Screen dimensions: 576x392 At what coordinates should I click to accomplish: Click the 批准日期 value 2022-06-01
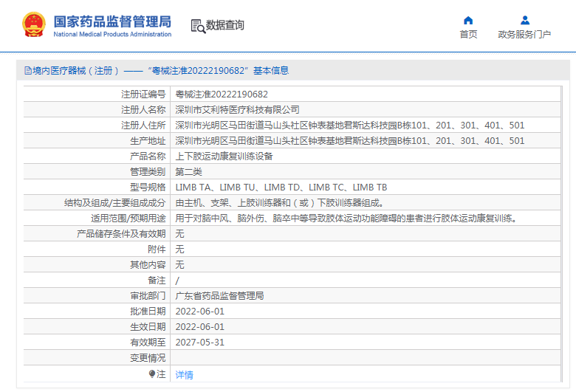pos(200,312)
